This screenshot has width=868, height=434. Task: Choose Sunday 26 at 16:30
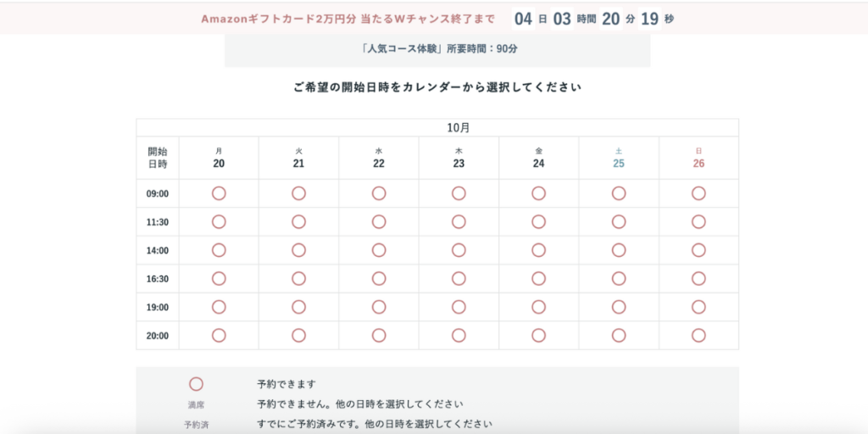click(x=698, y=279)
